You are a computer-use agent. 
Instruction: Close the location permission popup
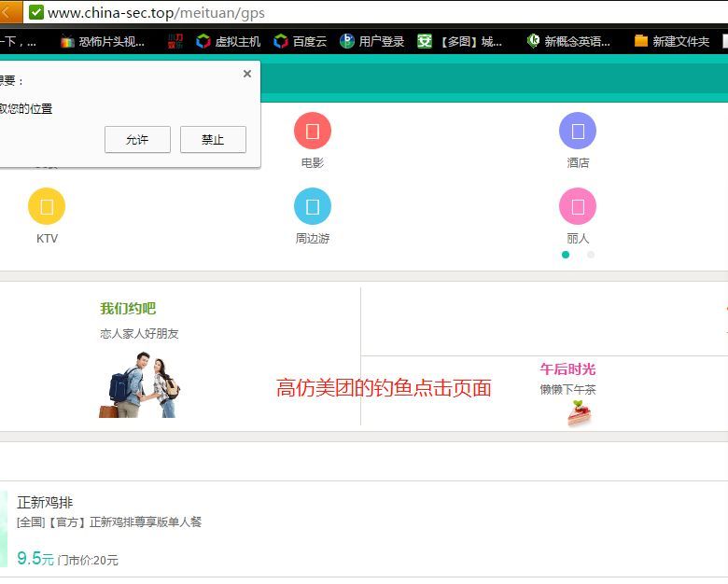coord(247,74)
